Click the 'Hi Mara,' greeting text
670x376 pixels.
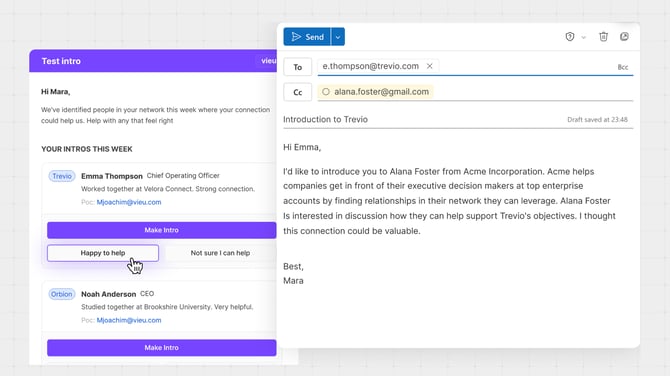[56, 91]
